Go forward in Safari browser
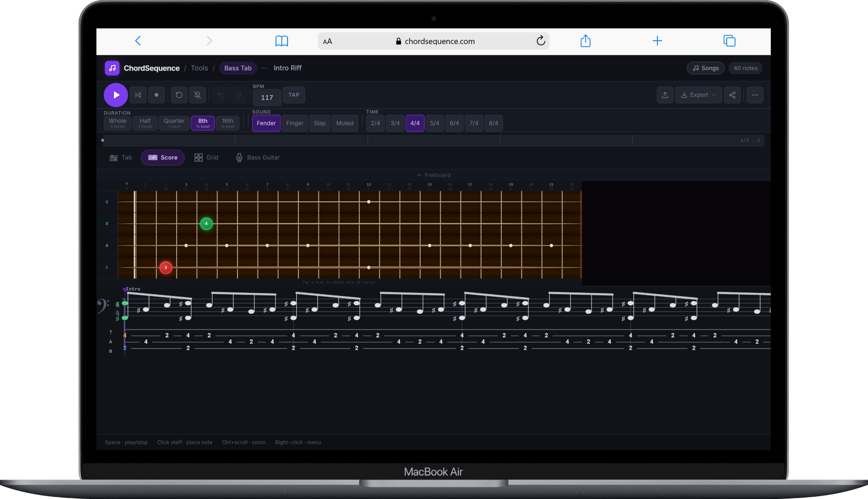This screenshot has width=868, height=499. tap(209, 41)
